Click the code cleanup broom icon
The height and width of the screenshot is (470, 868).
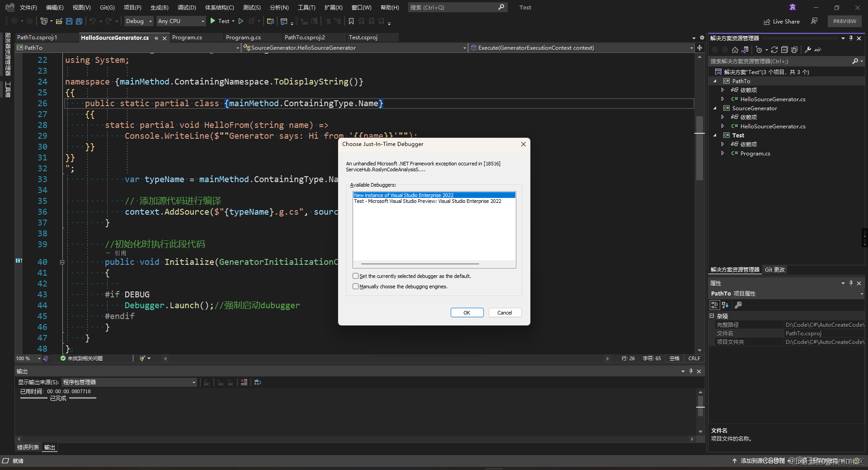tap(143, 358)
